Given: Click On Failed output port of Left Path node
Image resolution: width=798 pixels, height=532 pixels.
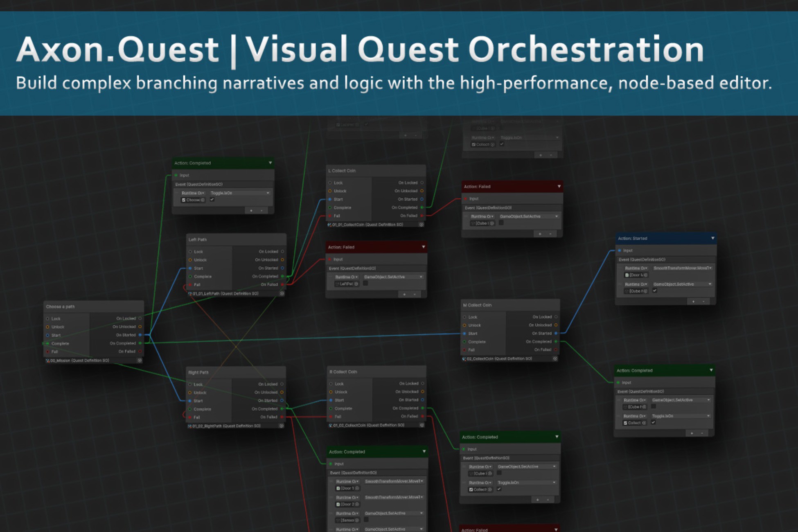Looking at the screenshot, I should click(282, 285).
